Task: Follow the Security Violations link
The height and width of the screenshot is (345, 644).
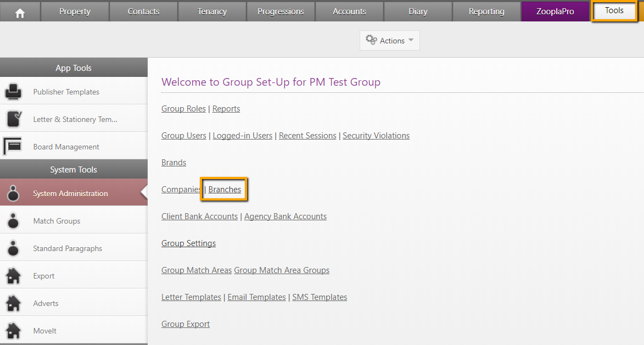Action: pyautogui.click(x=376, y=136)
